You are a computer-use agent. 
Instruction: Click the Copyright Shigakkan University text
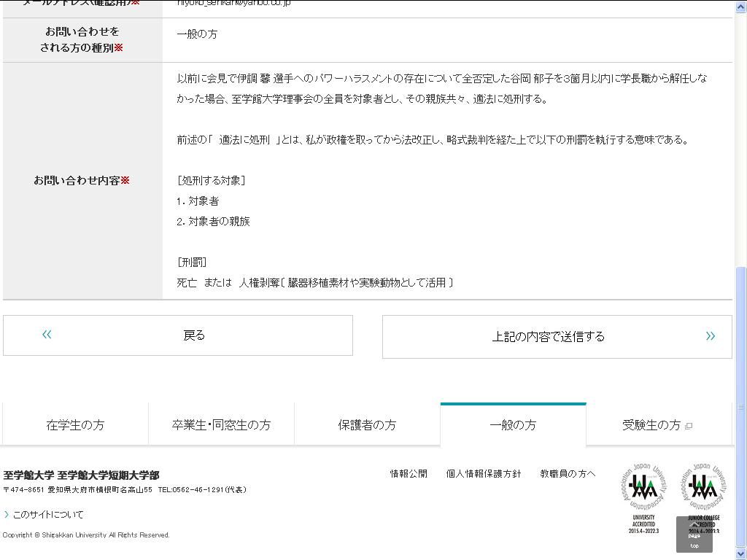click(x=86, y=535)
